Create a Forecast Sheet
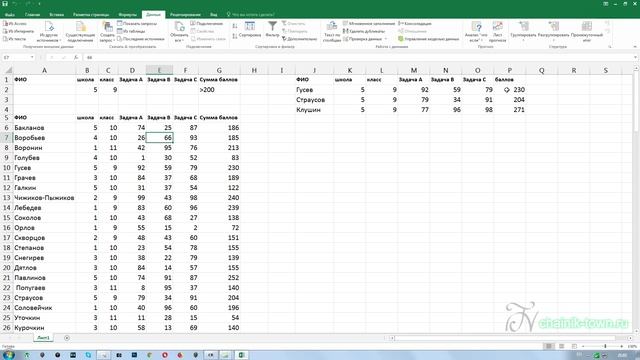The width and height of the screenshot is (640, 360). pos(497,32)
